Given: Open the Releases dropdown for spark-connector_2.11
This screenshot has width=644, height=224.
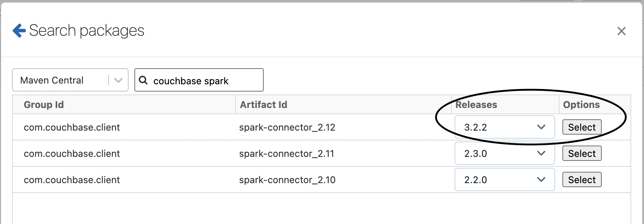Looking at the screenshot, I should click(504, 153).
